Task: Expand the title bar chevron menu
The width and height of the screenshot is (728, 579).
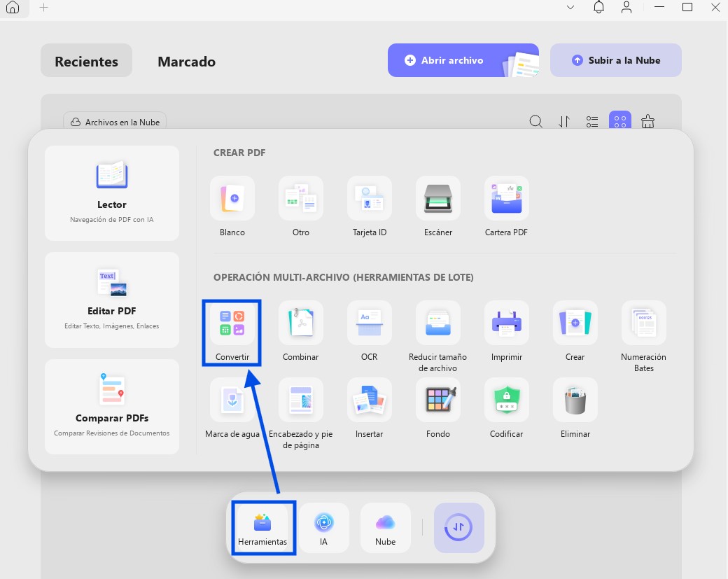Action: tap(570, 8)
